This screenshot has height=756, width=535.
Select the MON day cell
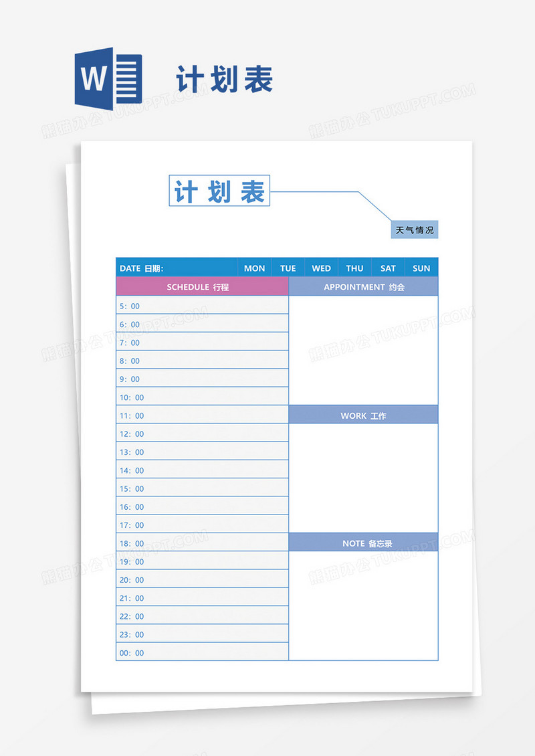(255, 268)
